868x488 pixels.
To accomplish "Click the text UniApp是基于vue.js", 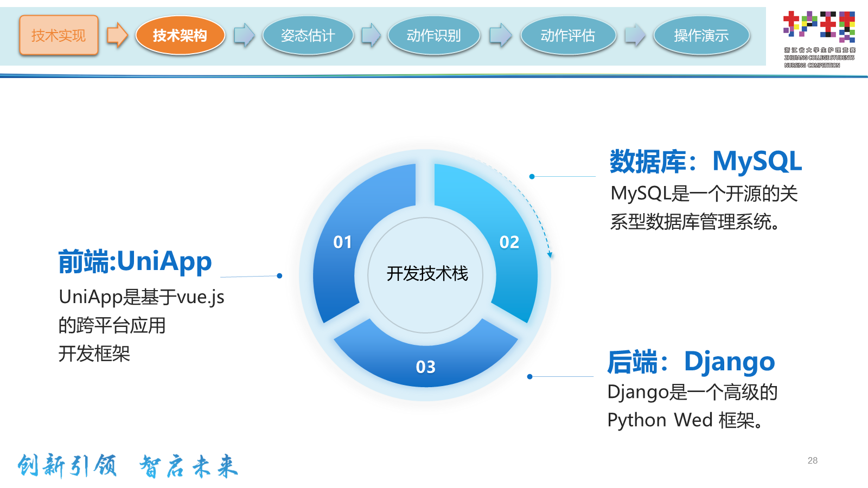I will (x=142, y=297).
